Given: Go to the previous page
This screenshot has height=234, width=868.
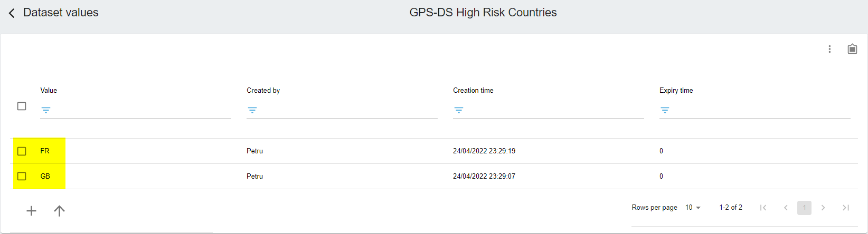Looking at the screenshot, I should [x=786, y=208].
